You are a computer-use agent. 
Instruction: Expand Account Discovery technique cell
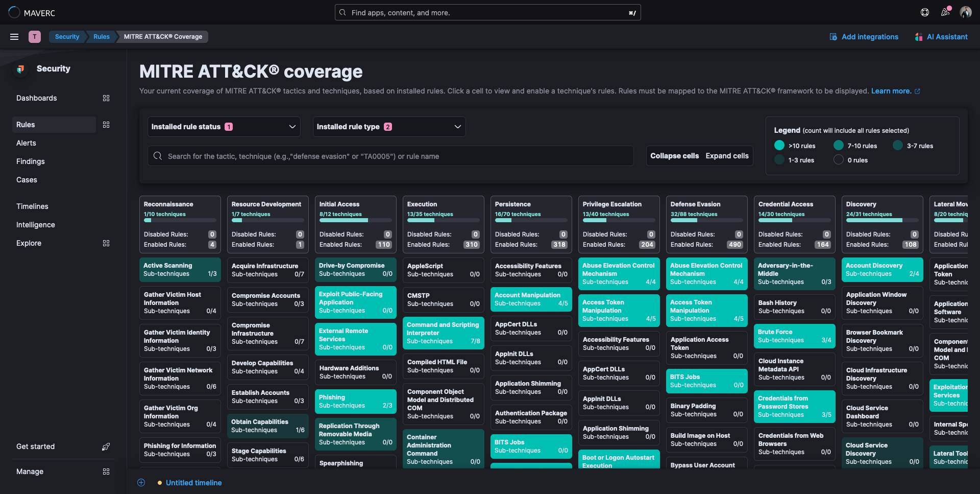883,270
